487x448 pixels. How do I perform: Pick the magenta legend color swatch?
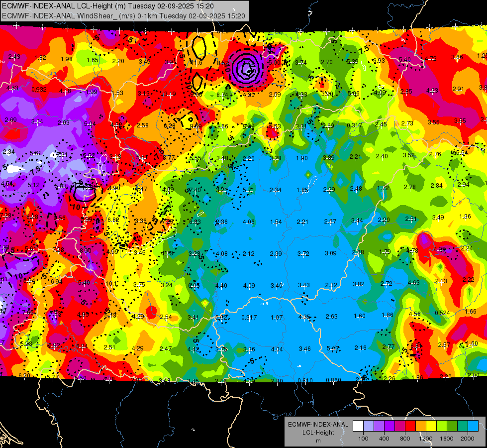click(400, 426)
